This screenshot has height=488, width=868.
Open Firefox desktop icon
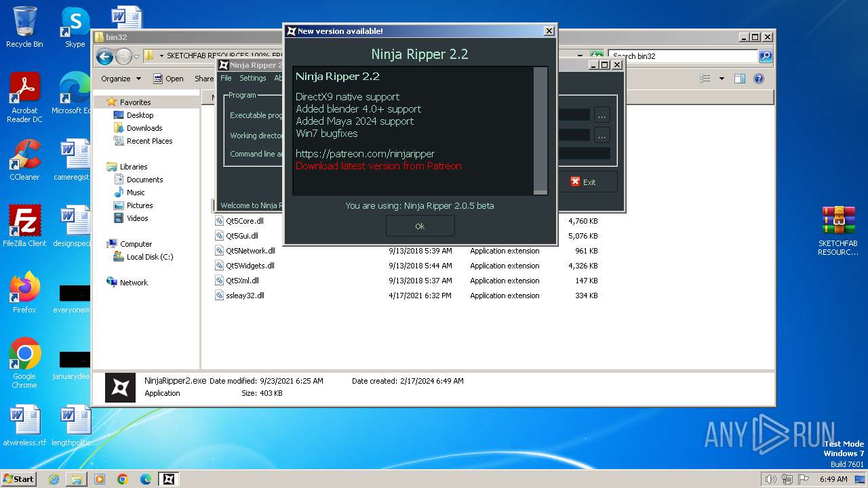click(24, 292)
